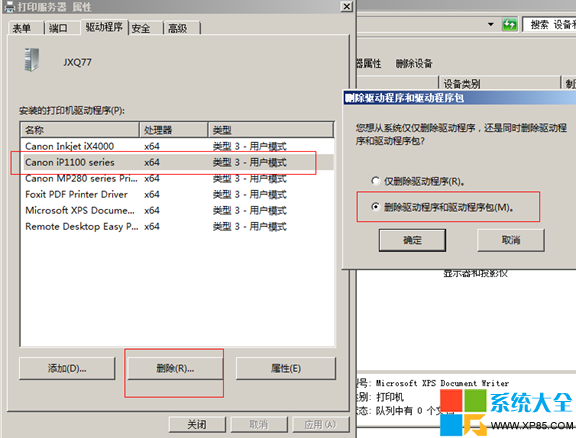Click the 显示器和投影仪 text in the devices window
This screenshot has width=576, height=438.
click(x=475, y=273)
